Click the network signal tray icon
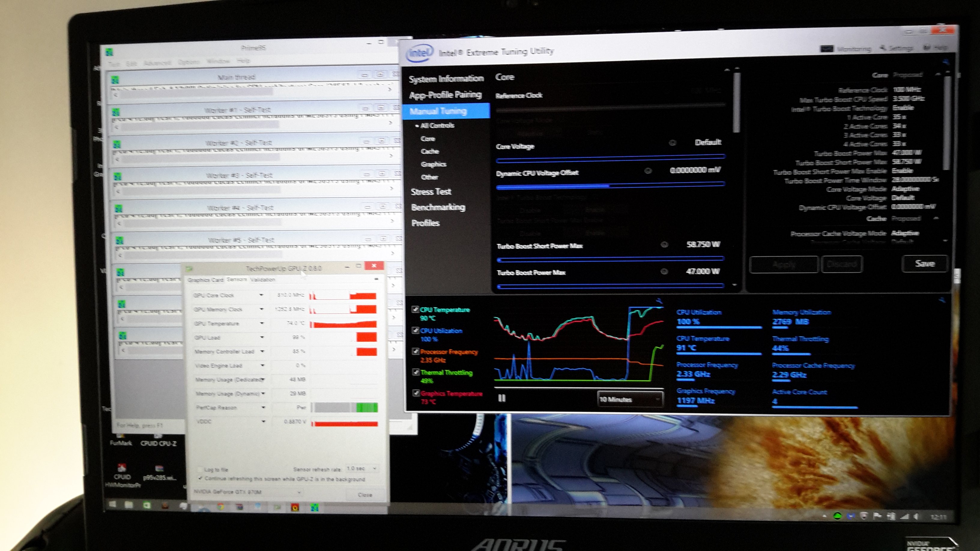Screen dimensions: 980x551 pyautogui.click(x=904, y=516)
